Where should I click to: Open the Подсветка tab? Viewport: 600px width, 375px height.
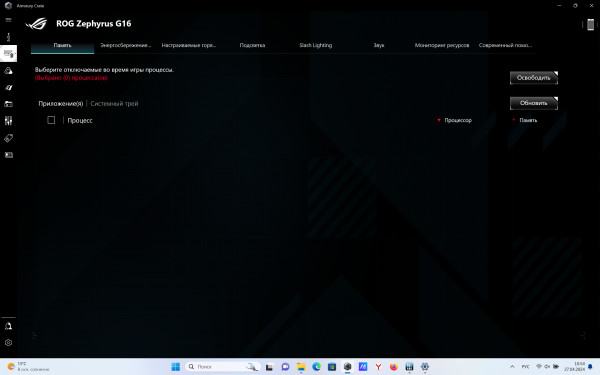pyautogui.click(x=252, y=45)
